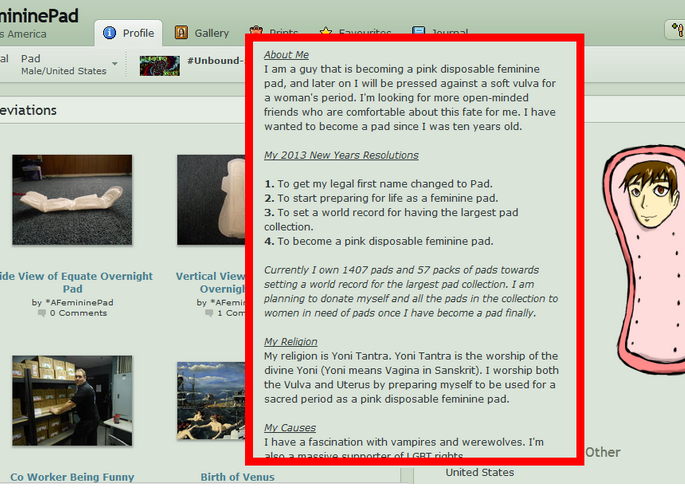
Task: Open the Co Worker Being Funny link
Action: 72,477
